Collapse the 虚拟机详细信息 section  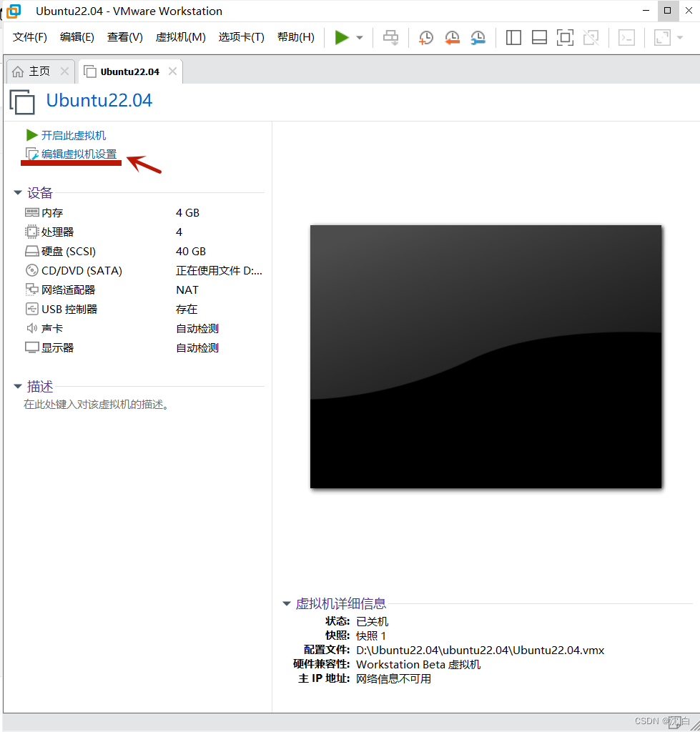click(x=287, y=603)
